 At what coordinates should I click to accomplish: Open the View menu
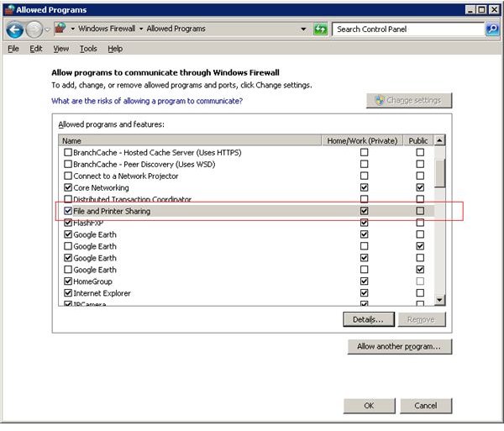point(60,49)
